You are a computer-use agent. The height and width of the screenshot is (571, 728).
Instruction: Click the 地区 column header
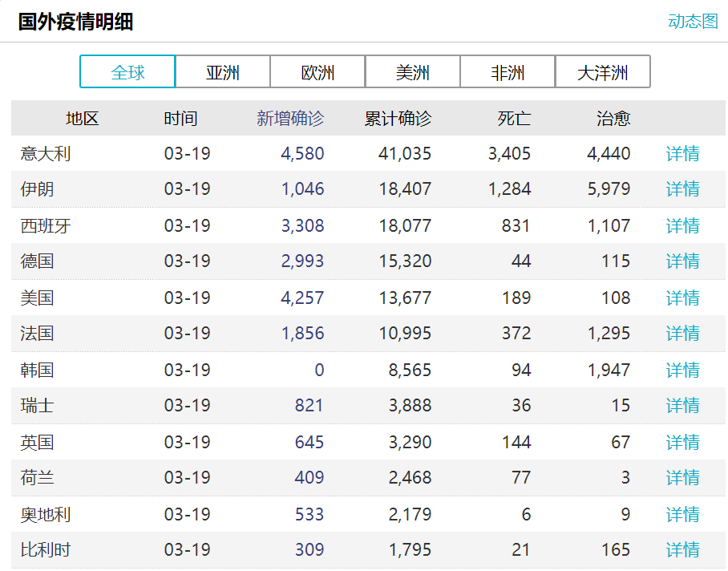pyautogui.click(x=82, y=119)
